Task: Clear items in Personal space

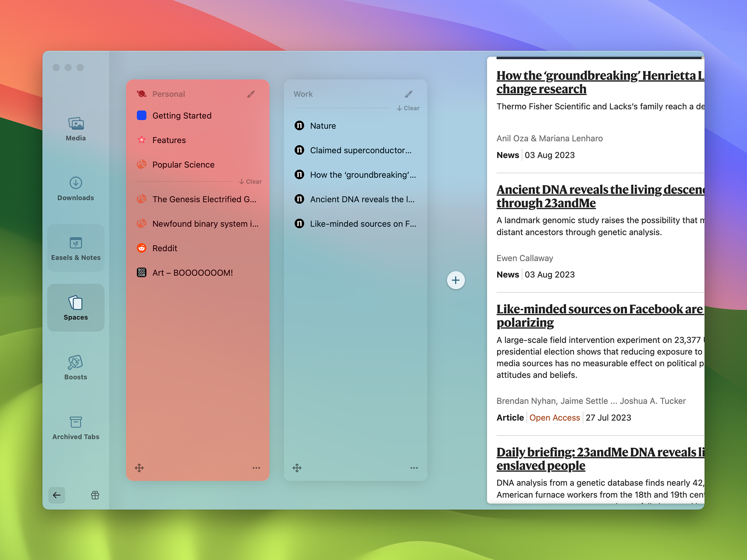Action: 250,181
